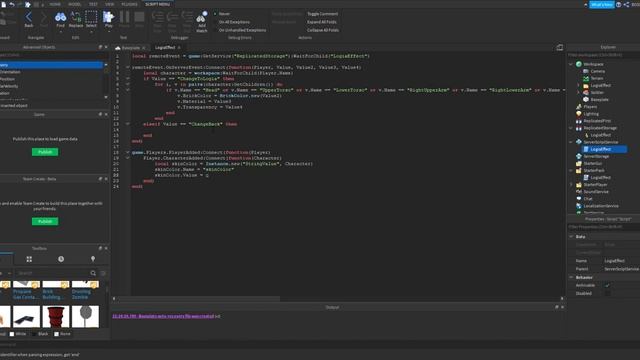The height and width of the screenshot is (360, 640).
Task: Collapse the ReplicatedStorage tree node
Action: (x=571, y=128)
